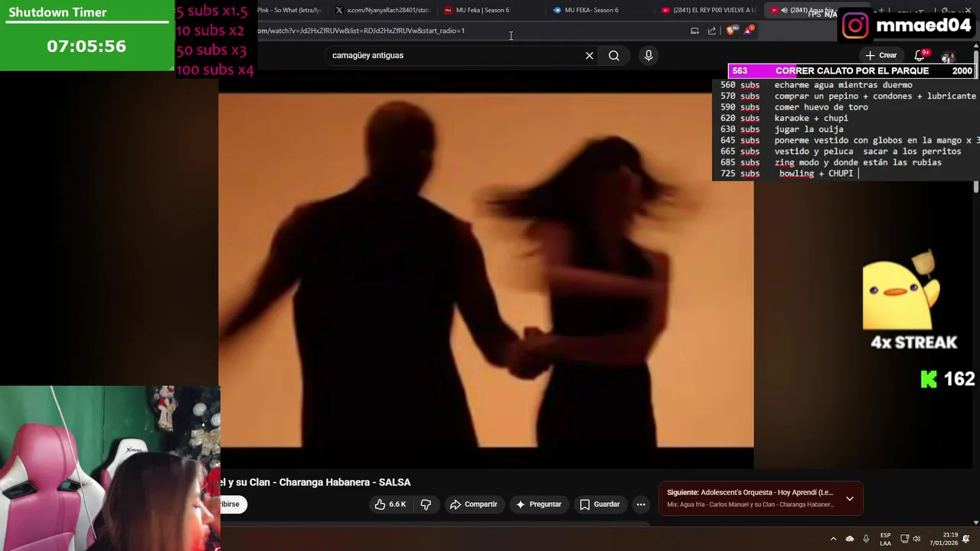The image size is (980, 551).
Task: Click the green Kick K logo
Action: (929, 380)
